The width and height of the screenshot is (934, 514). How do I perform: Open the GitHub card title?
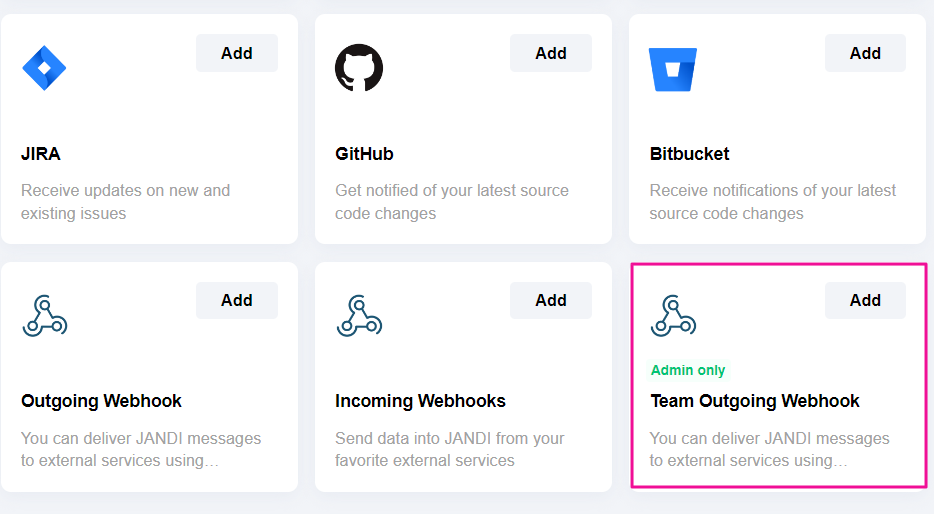[364, 154]
